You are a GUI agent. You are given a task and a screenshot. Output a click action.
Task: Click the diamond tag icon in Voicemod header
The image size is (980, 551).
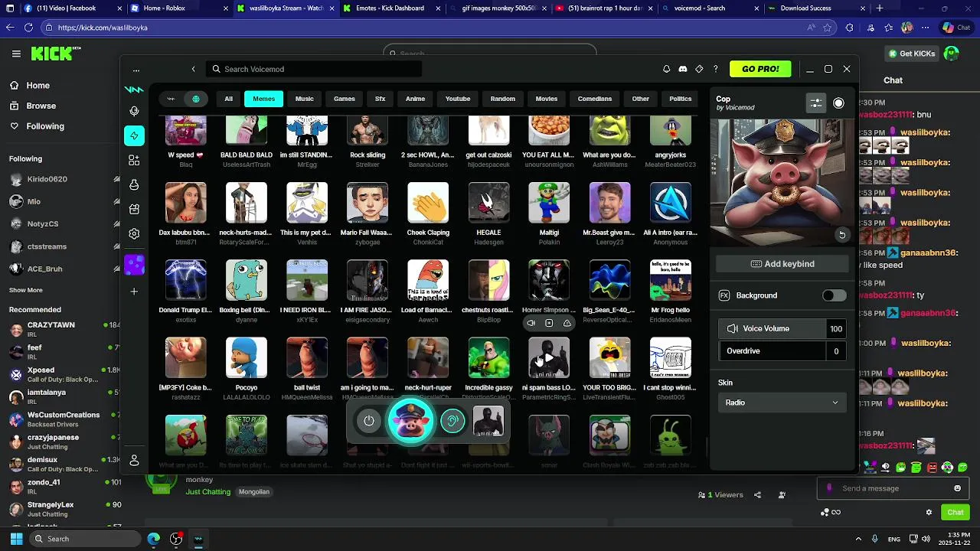coord(699,69)
